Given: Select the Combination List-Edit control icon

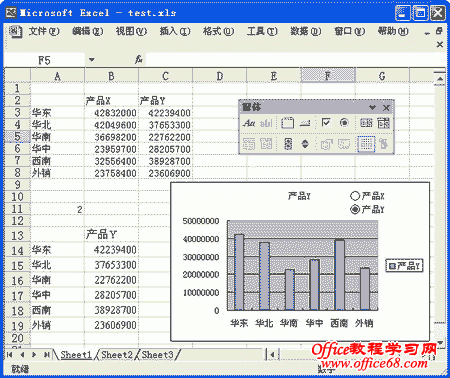Looking at the screenshot, I should coord(249,144).
